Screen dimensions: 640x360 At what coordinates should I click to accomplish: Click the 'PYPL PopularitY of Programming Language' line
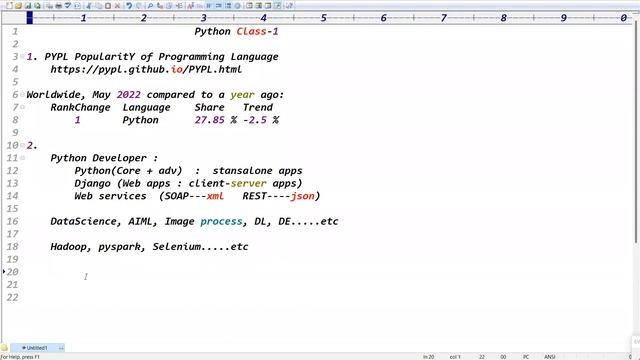(161, 57)
